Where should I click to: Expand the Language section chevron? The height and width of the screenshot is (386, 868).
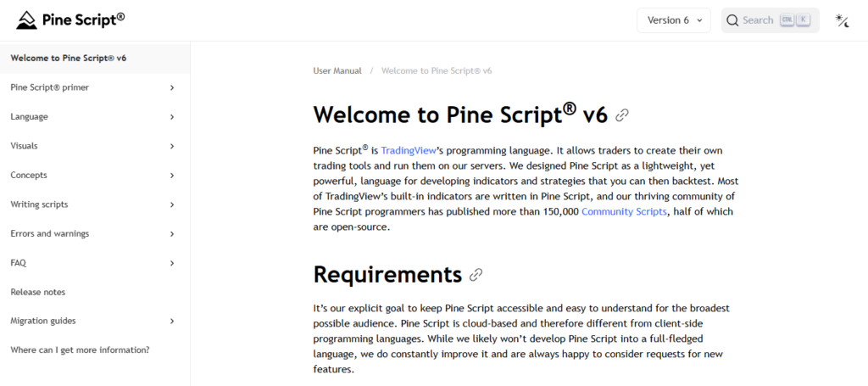point(172,117)
